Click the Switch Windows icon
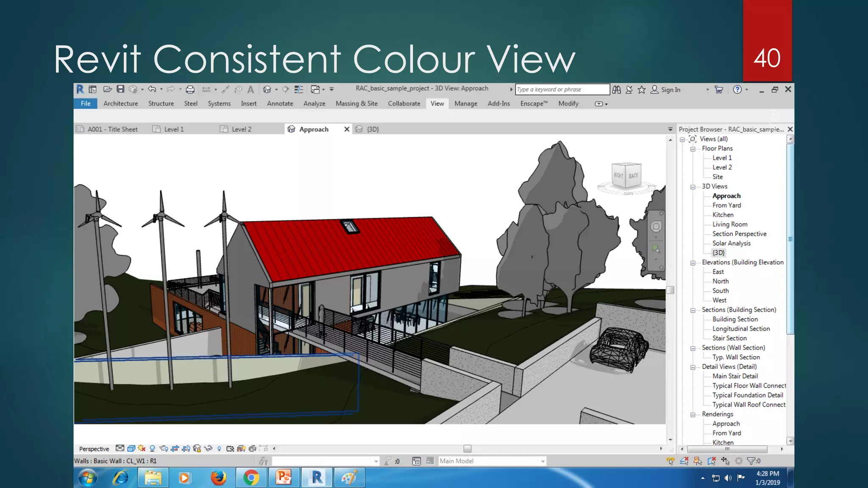 (x=315, y=89)
